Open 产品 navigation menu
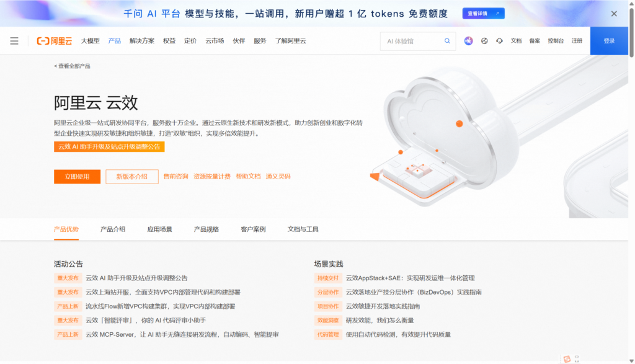 115,41
